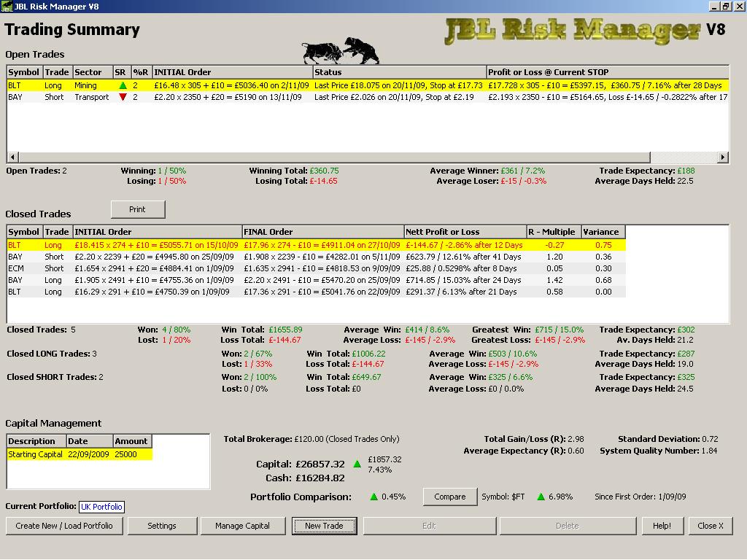Click the UK Portfolio field
Viewport: 747px width, 560px height.
click(x=101, y=507)
